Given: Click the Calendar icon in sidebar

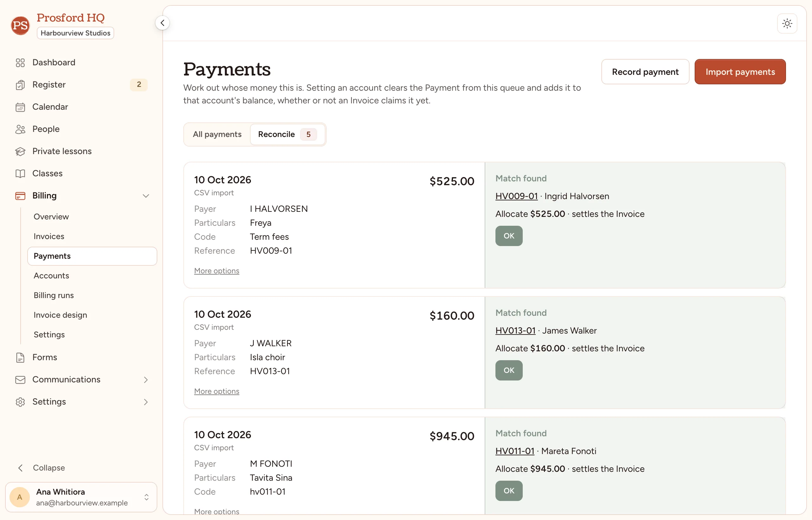Looking at the screenshot, I should [x=20, y=107].
